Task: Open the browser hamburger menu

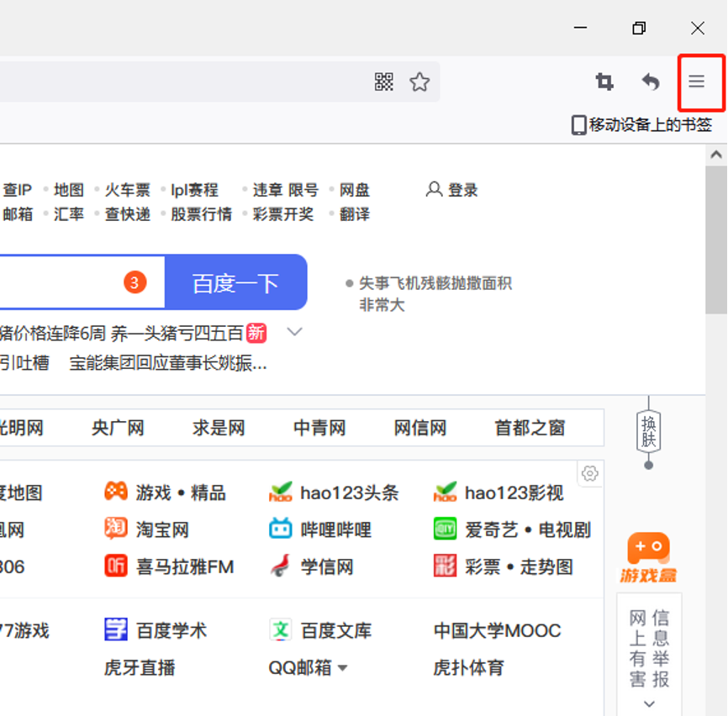Action: 696,82
